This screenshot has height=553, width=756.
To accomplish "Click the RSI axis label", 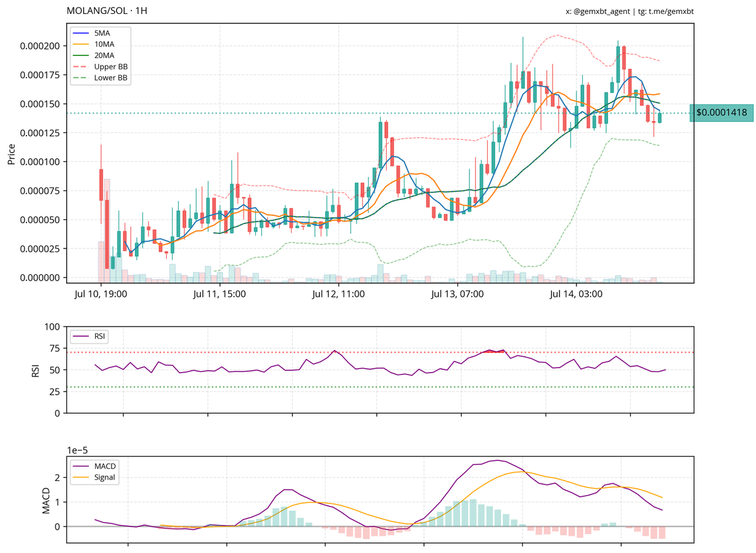I will pos(35,370).
